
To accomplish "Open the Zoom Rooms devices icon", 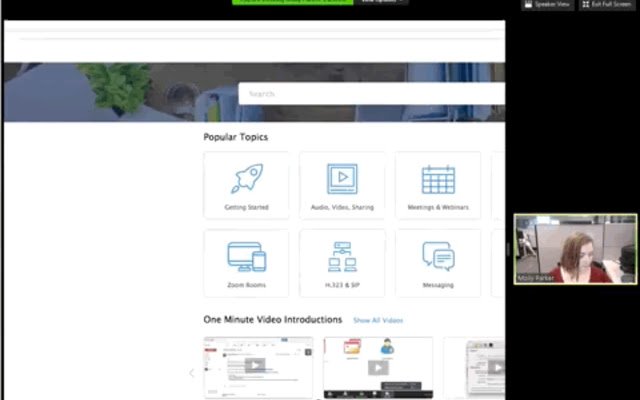I will pyautogui.click(x=247, y=257).
